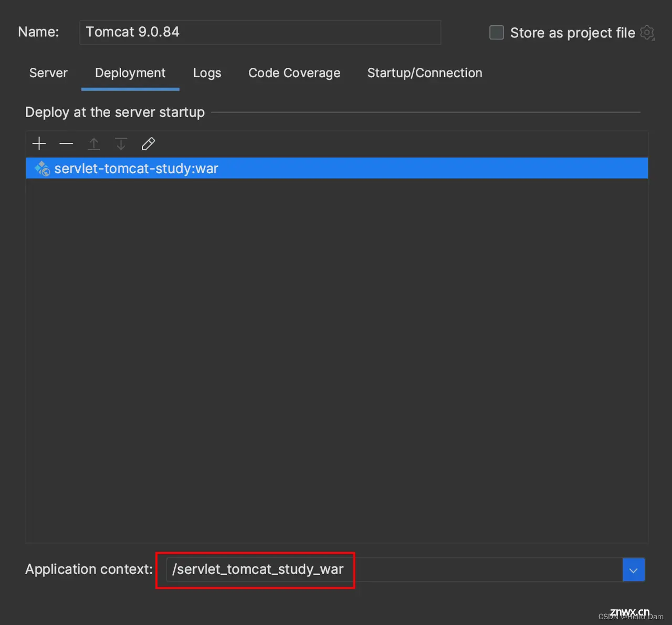Go to the Code Coverage tab
The height and width of the screenshot is (625, 672).
(x=295, y=73)
